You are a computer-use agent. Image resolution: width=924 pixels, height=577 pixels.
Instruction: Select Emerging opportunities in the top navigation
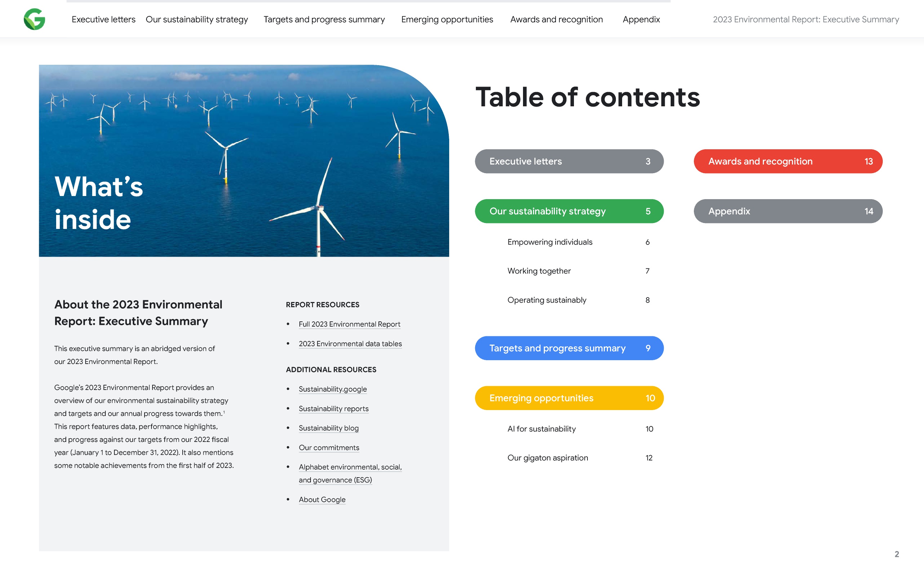tap(447, 19)
